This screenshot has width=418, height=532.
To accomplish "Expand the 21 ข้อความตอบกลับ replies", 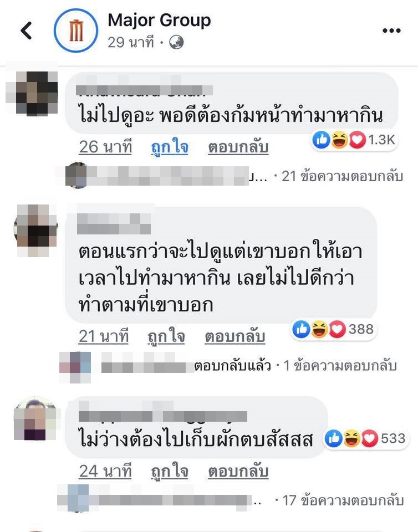I will click(x=343, y=176).
